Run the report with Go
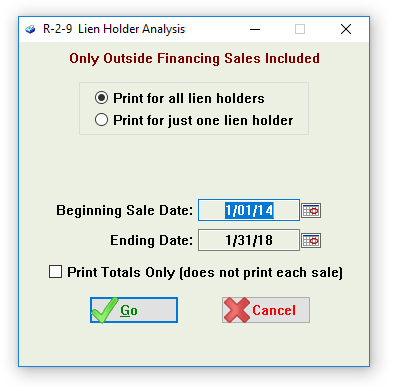This screenshot has width=395, height=391. click(x=134, y=310)
